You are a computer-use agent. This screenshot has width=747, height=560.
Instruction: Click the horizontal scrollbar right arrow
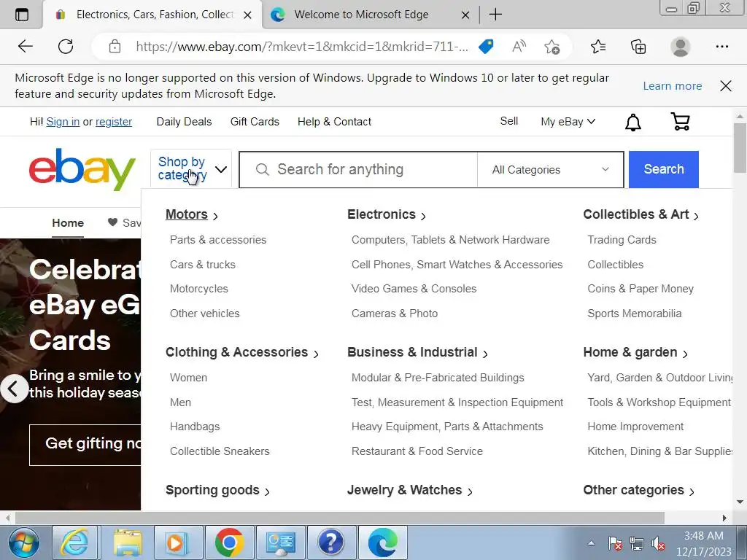724,518
